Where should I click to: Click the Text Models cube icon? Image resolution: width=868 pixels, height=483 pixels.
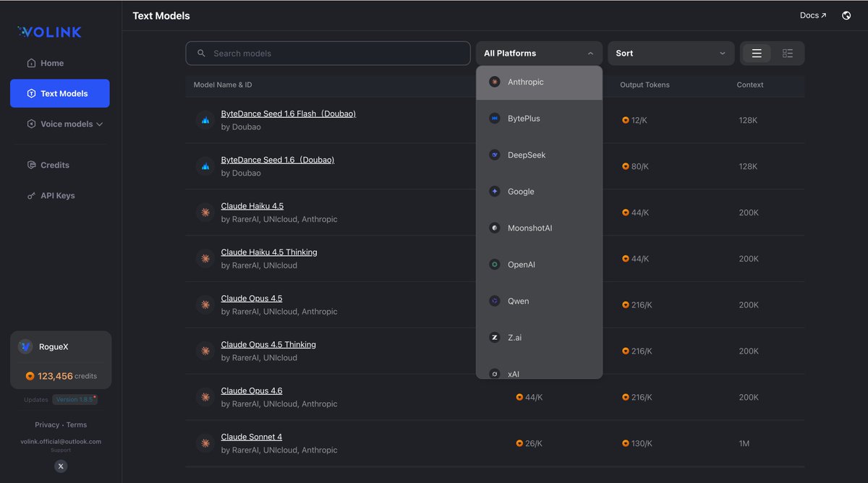pos(31,93)
